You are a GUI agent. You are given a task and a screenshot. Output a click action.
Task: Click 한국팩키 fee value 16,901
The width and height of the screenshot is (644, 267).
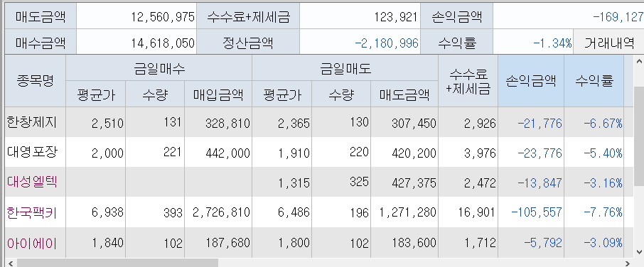click(477, 212)
